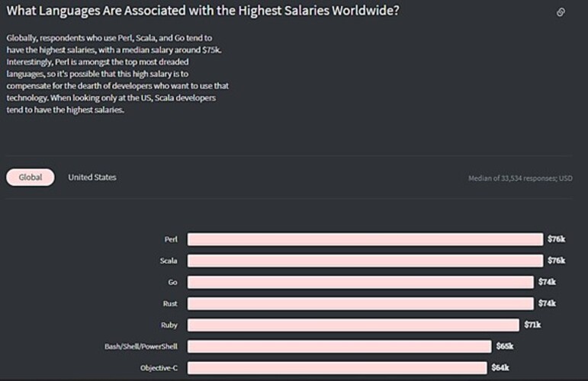588x381 pixels.
Task: Click the Go salary bar
Action: pyautogui.click(x=360, y=282)
